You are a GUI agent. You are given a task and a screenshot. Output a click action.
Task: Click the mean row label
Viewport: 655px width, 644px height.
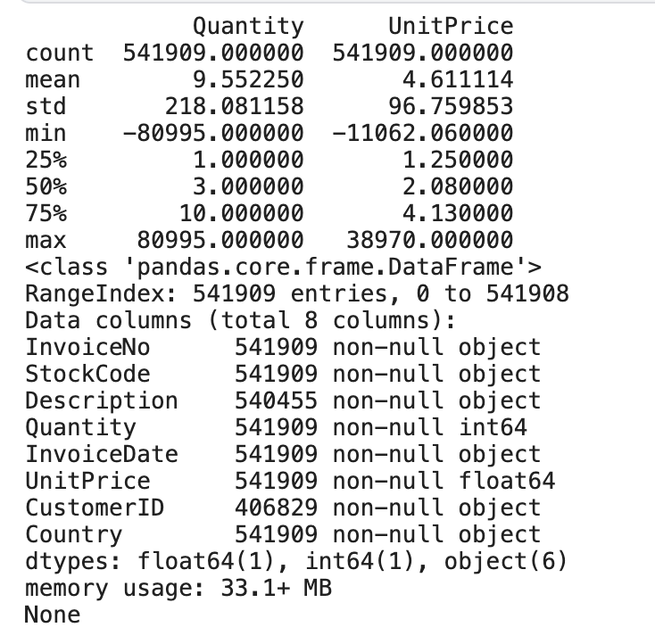pos(53,79)
